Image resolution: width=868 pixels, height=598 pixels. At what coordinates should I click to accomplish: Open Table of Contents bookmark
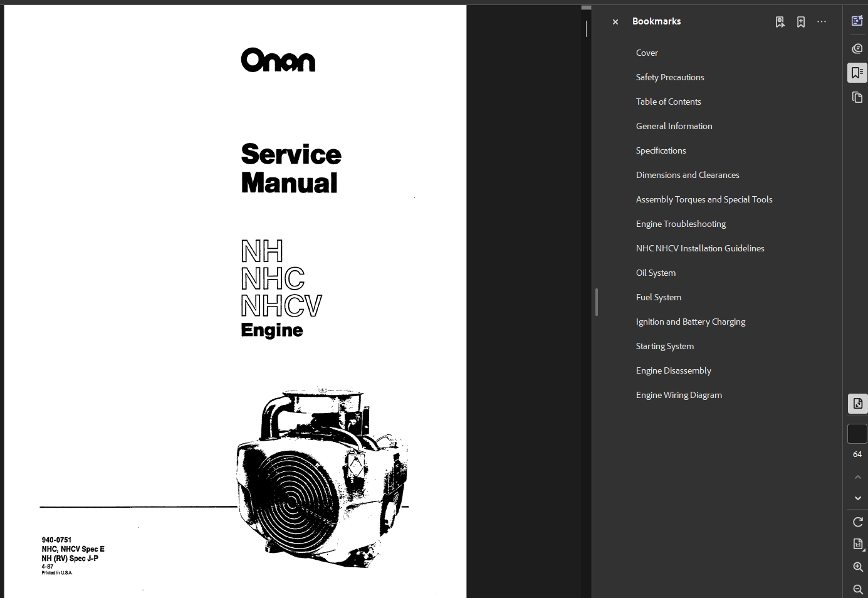click(x=668, y=102)
